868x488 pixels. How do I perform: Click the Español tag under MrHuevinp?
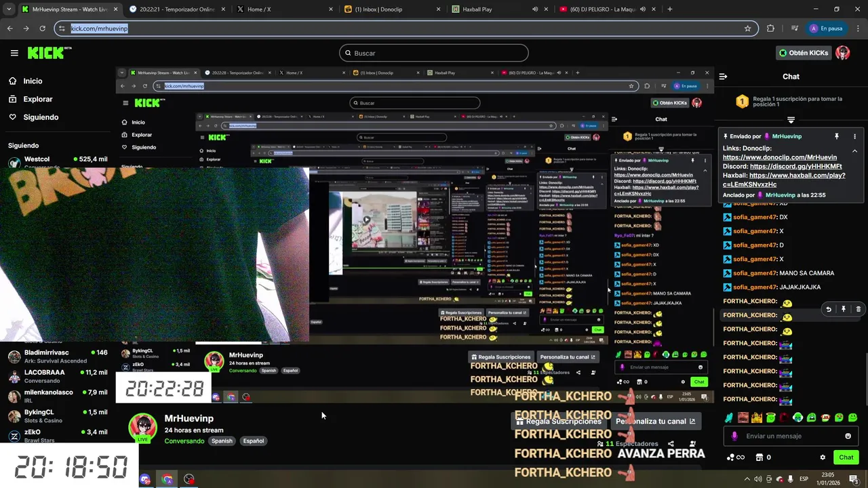(254, 441)
